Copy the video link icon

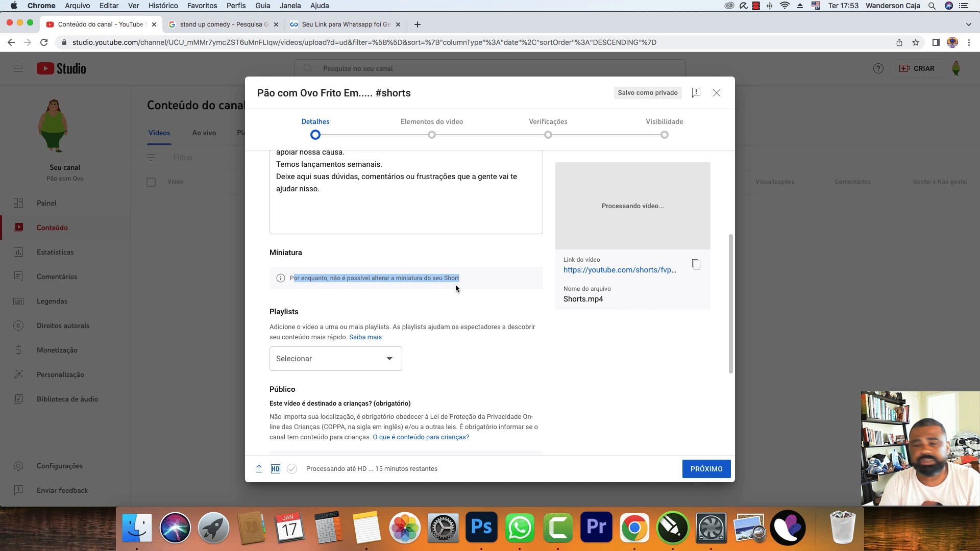696,264
